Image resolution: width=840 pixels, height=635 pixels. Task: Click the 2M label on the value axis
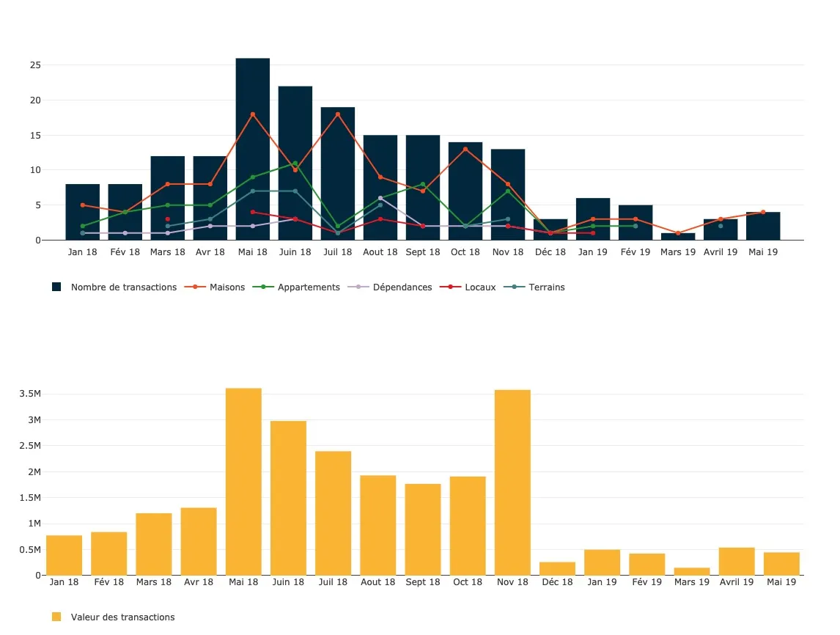pos(34,472)
